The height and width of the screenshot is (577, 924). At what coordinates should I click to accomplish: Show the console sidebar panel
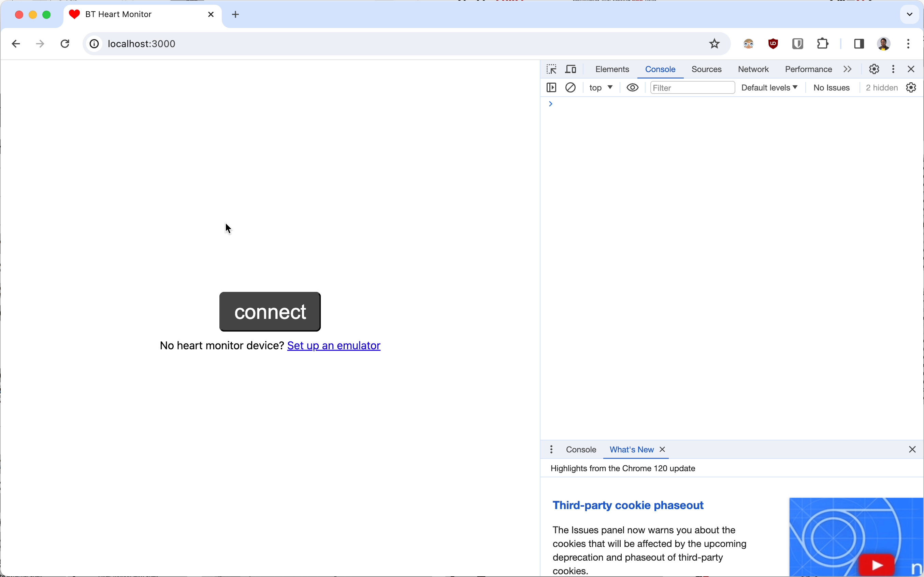pyautogui.click(x=551, y=87)
